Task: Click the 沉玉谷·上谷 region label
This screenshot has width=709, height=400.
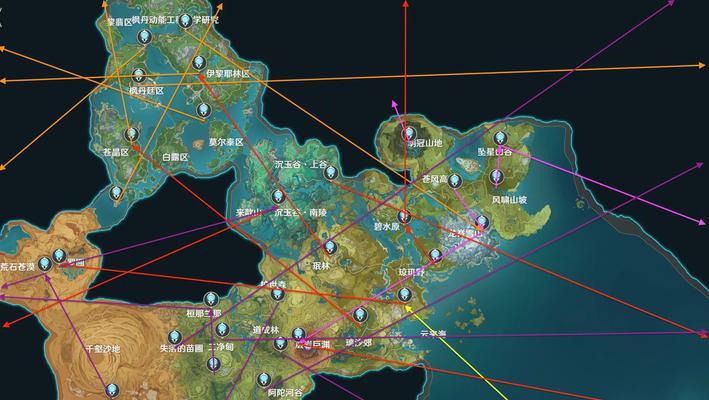Action: [300, 165]
